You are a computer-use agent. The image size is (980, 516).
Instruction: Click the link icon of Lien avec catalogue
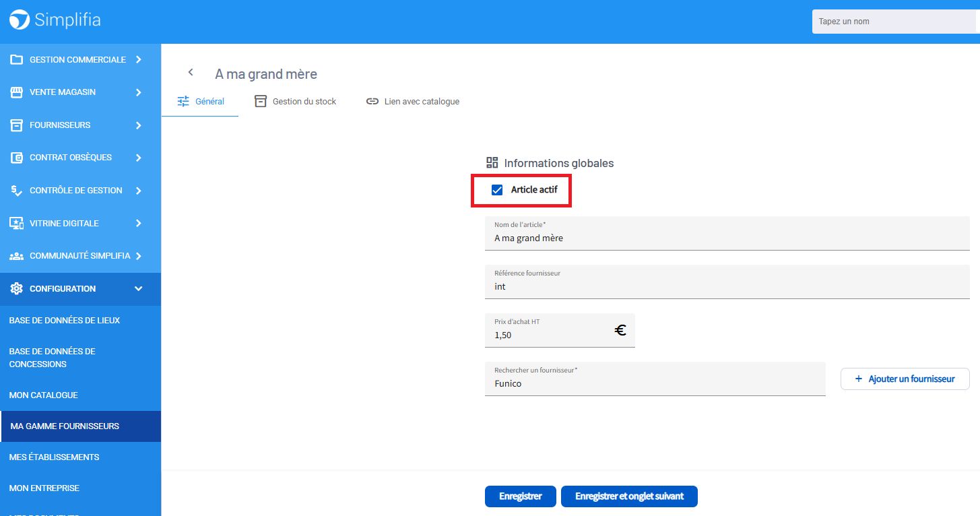point(372,102)
